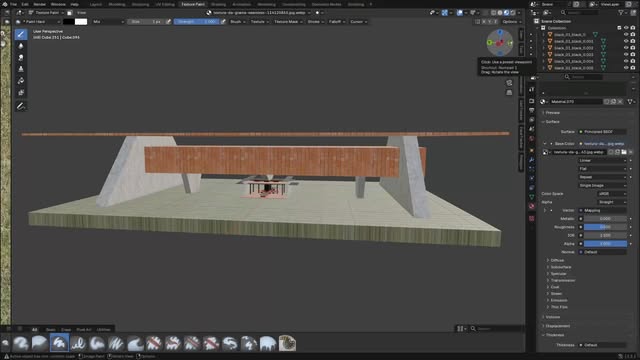
Task: Select the Smear tool in toolbar
Action: (x=21, y=58)
